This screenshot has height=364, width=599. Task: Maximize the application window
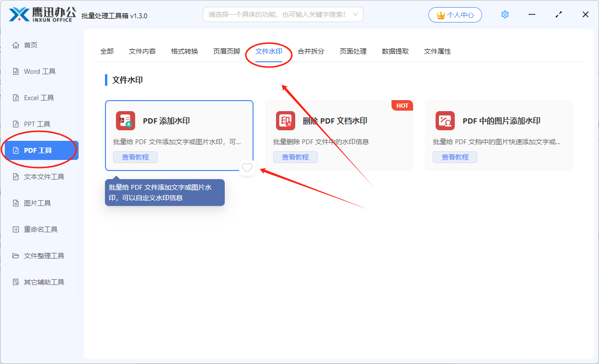tap(559, 15)
